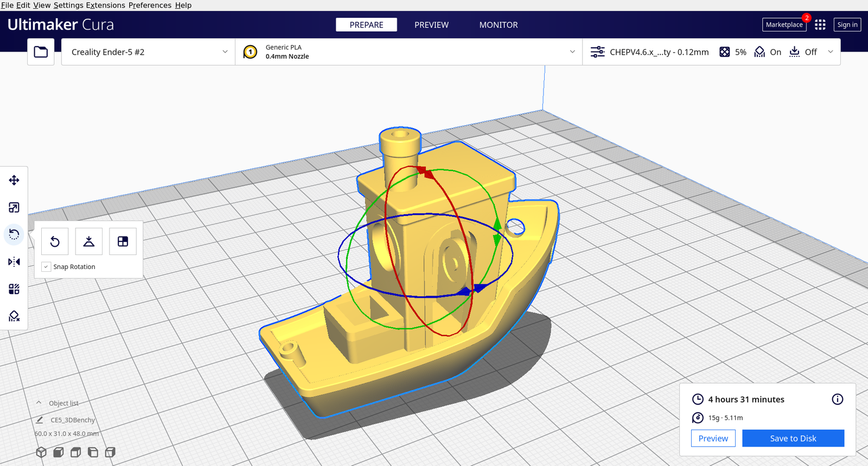Viewport: 868px width, 466px height.
Task: Click the Sign in button
Action: click(x=847, y=24)
